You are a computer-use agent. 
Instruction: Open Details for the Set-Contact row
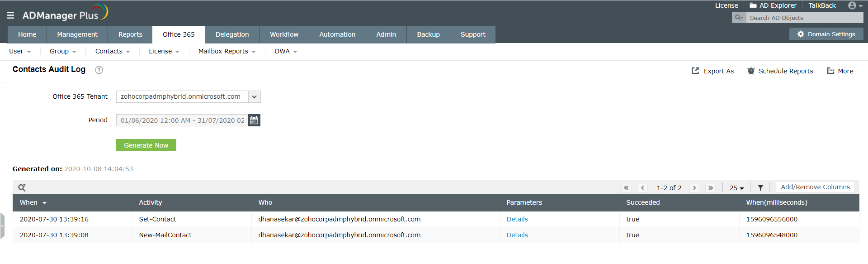(517, 219)
